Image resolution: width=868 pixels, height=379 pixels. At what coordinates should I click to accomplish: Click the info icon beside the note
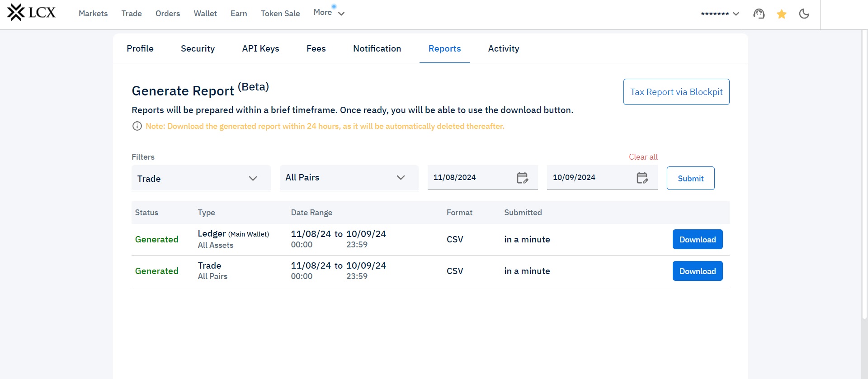[137, 126]
